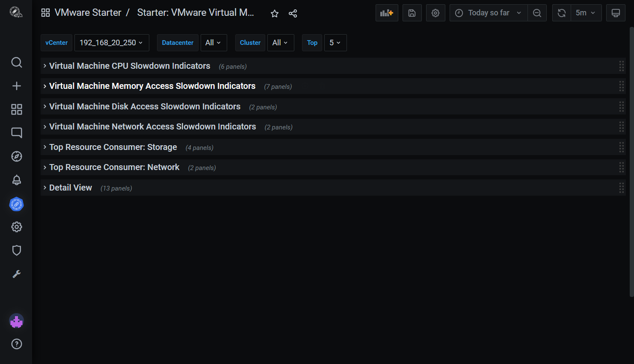
Task: Click the VMware Starter folder breadcrumb
Action: 88,13
